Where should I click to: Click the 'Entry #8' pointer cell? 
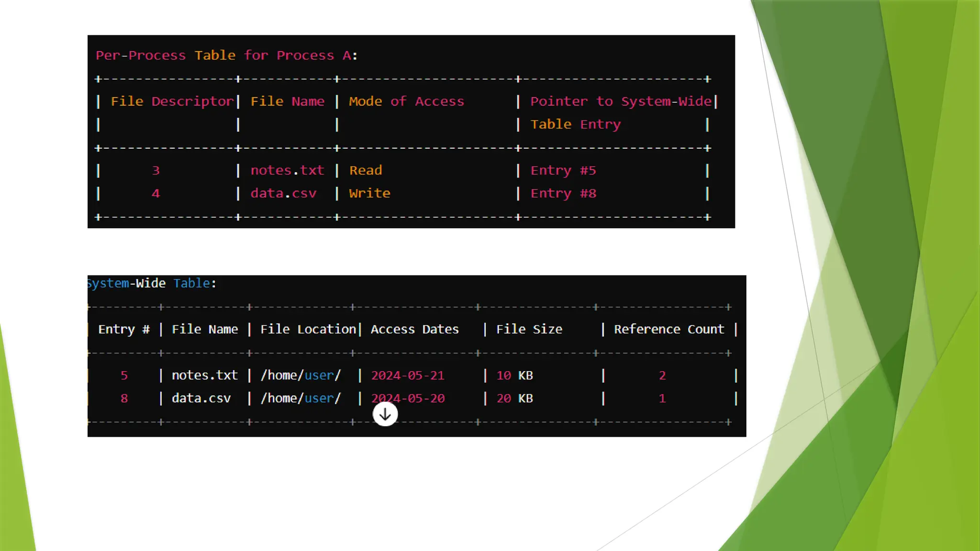[x=563, y=193]
